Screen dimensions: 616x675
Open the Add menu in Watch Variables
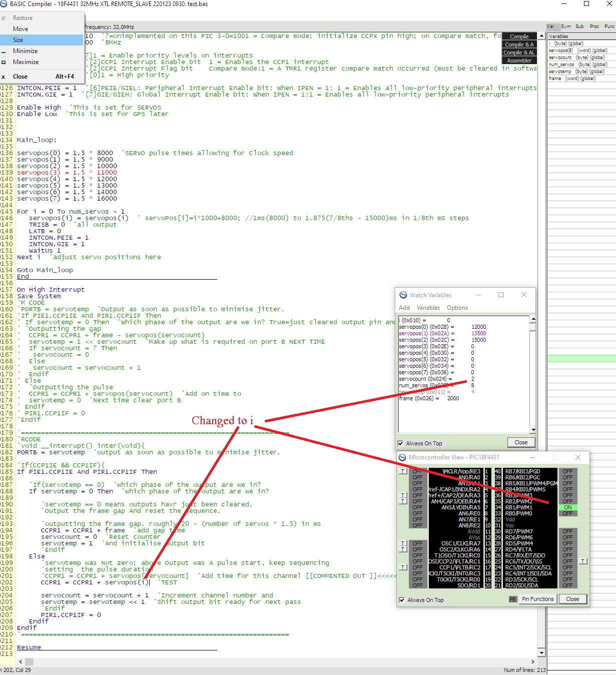click(404, 308)
